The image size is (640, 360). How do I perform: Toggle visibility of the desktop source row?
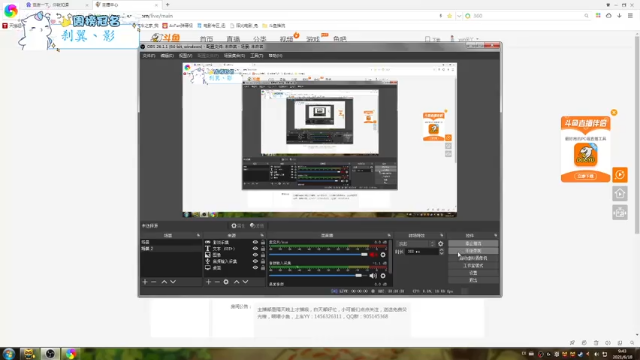click(x=255, y=268)
